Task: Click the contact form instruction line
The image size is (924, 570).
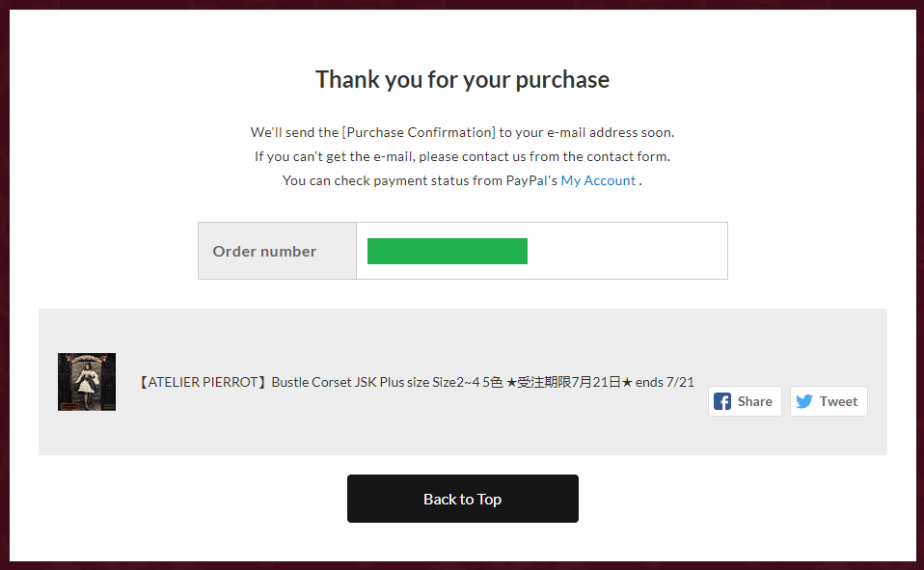Action: pyautogui.click(x=462, y=156)
